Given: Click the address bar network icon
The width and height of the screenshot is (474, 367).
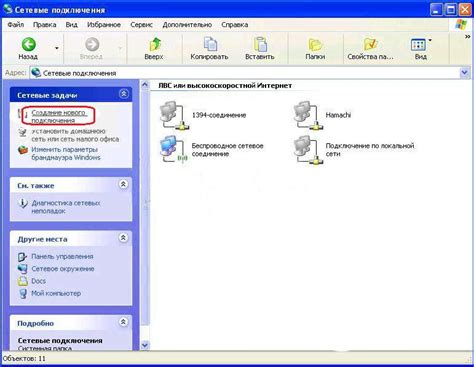Looking at the screenshot, I should pos(36,73).
